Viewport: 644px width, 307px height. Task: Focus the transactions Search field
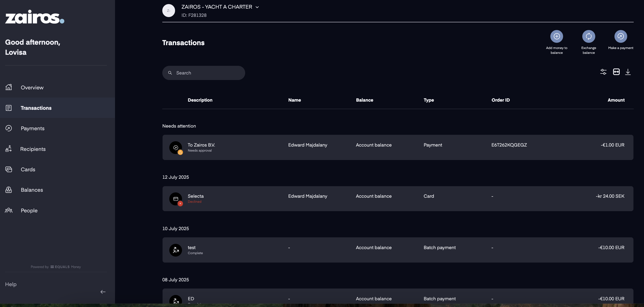pyautogui.click(x=203, y=73)
